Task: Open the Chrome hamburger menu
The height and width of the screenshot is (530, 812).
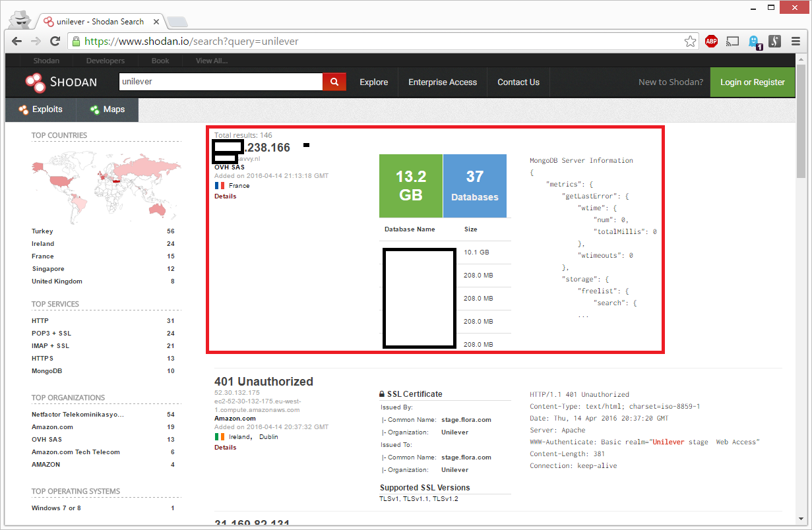Action: [796, 42]
